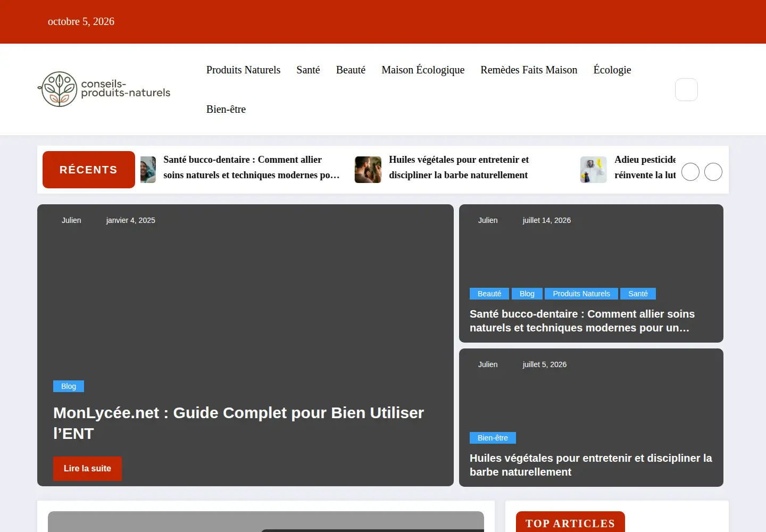
Task: Select the Blog tag on MonLycée.net card
Action: (69, 386)
